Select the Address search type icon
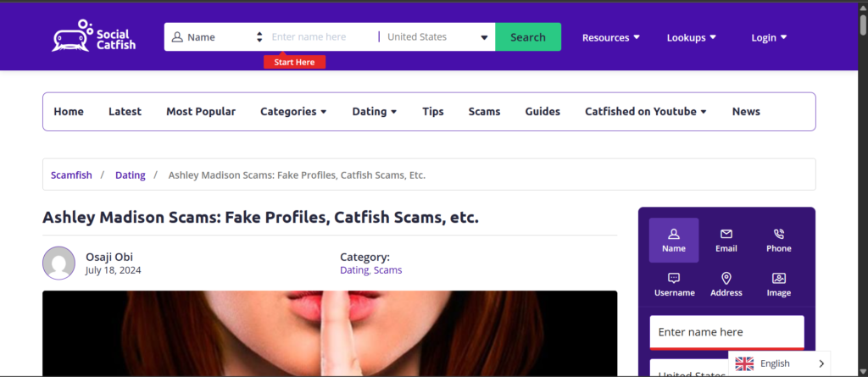 (726, 278)
